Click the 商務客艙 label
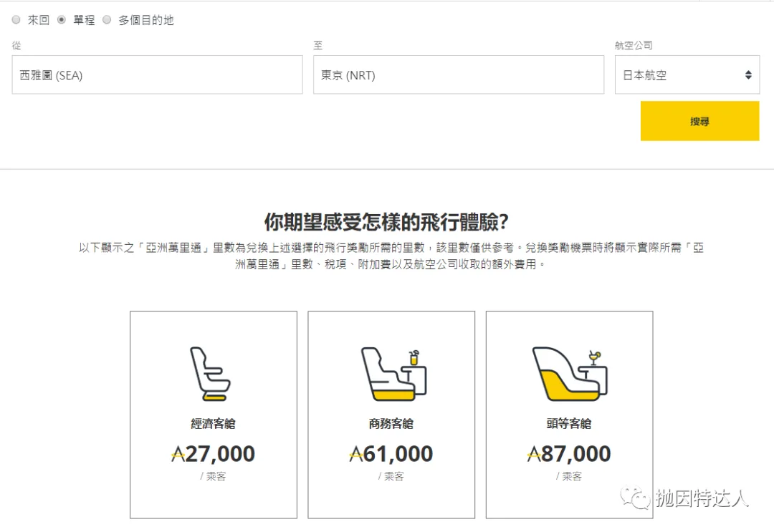 (391, 423)
